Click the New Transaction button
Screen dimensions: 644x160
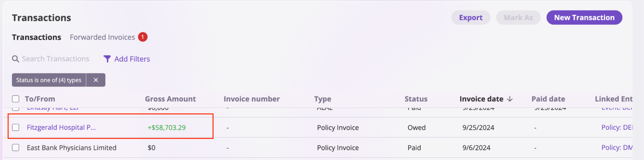pyautogui.click(x=584, y=17)
